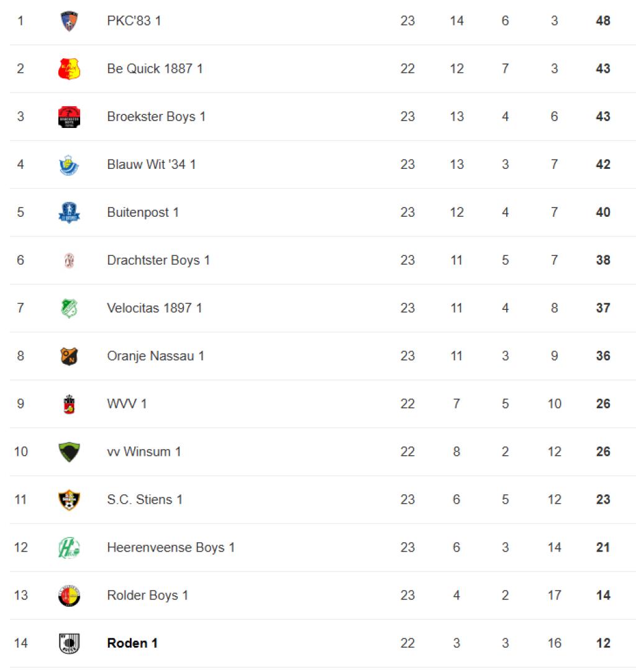Image resolution: width=636 pixels, height=672 pixels.
Task: Click the Velocitas 1897 green crest
Action: (69, 308)
